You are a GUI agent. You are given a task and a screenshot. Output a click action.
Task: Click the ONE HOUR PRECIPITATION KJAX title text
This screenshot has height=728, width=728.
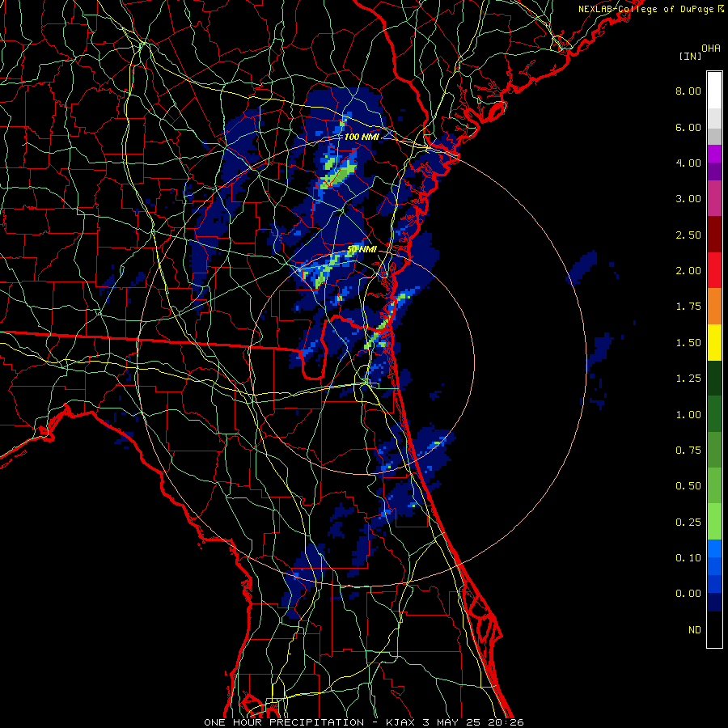click(364, 722)
